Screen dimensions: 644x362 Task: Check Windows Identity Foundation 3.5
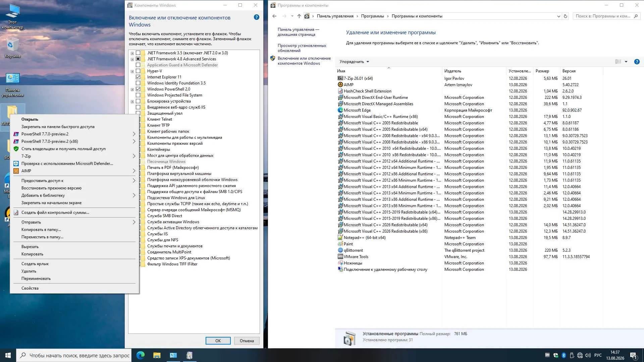click(x=138, y=83)
